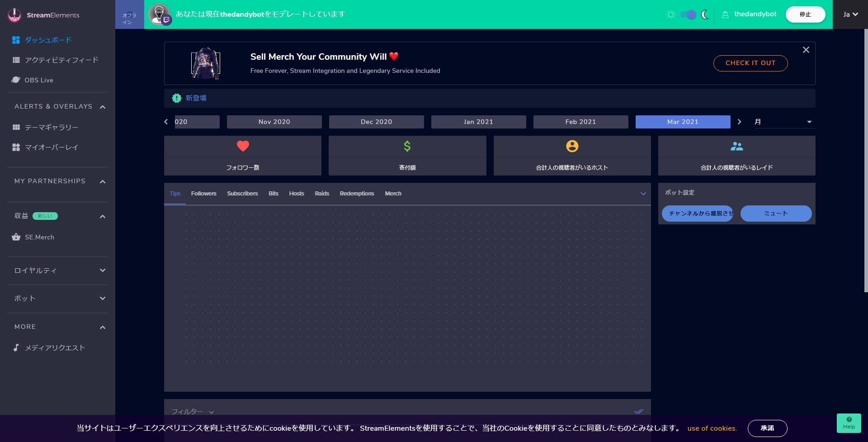
Task: Click チャンネルから離脱させる bot button
Action: click(x=698, y=214)
